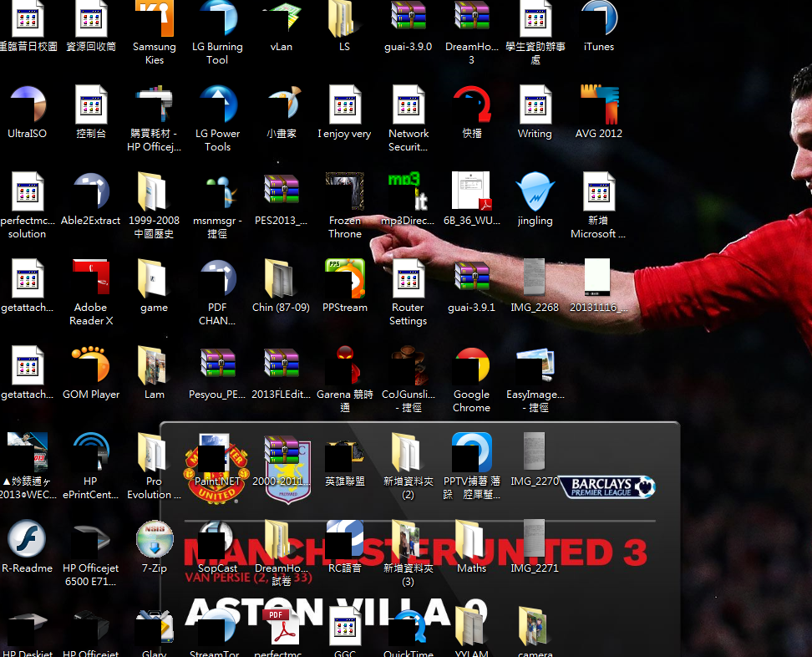Open the Samsung Kies desktop icon

click(x=155, y=19)
